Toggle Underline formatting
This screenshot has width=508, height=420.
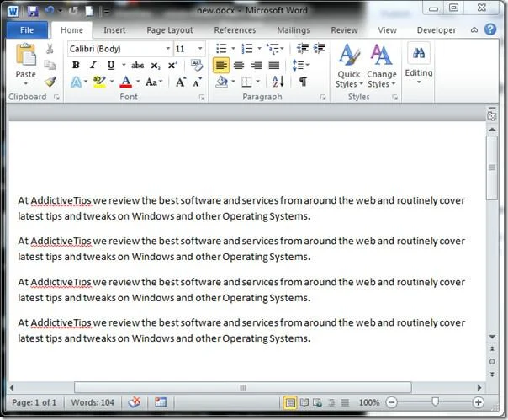(111, 65)
